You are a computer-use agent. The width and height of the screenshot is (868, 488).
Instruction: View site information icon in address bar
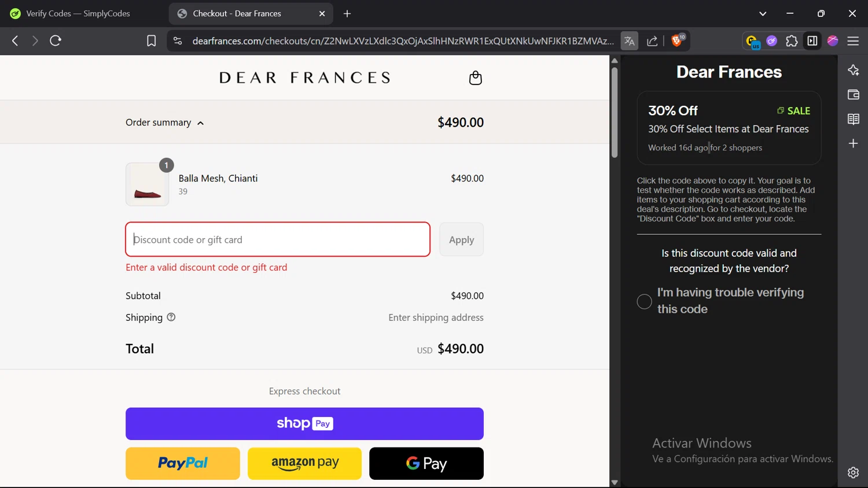178,41
